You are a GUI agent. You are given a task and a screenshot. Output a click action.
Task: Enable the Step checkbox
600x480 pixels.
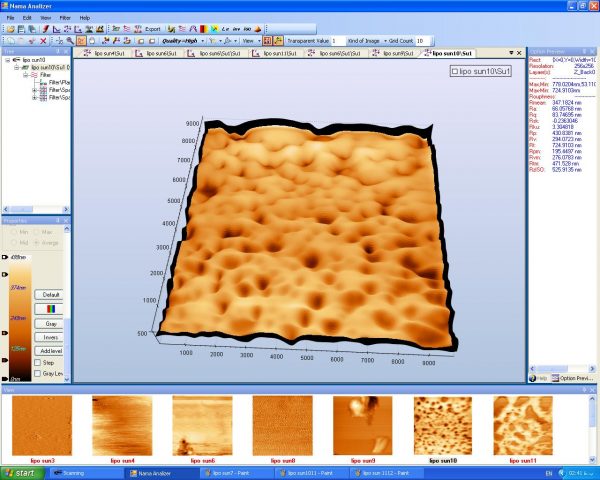[x=38, y=362]
